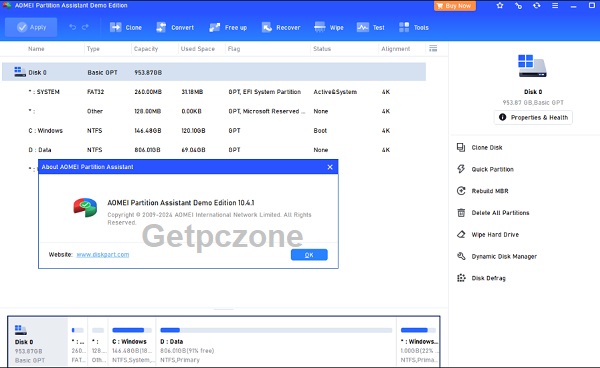Open the Convert tool
The image size is (600, 368).
pos(175,28)
